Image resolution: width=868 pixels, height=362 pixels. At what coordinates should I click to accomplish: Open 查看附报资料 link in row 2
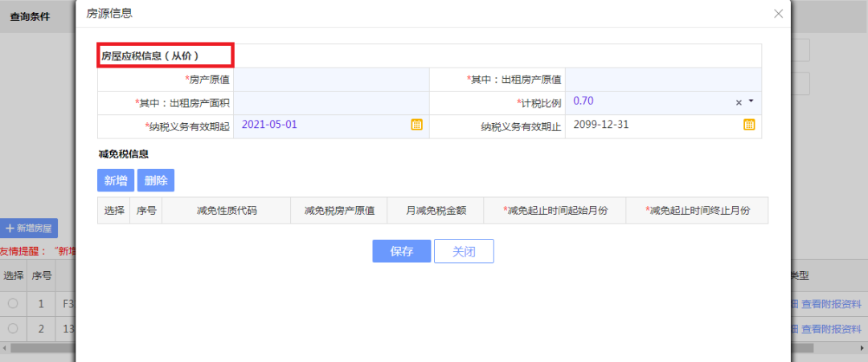pos(832,329)
